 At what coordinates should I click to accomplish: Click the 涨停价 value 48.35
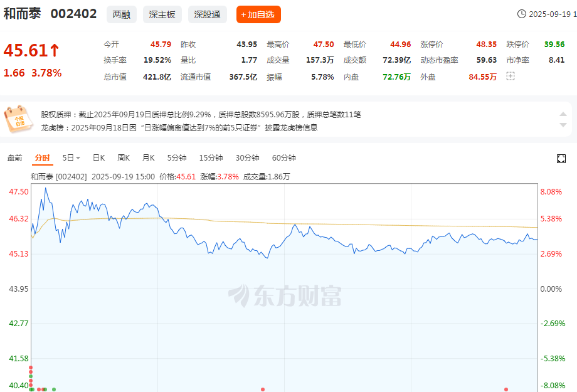pyautogui.click(x=487, y=44)
